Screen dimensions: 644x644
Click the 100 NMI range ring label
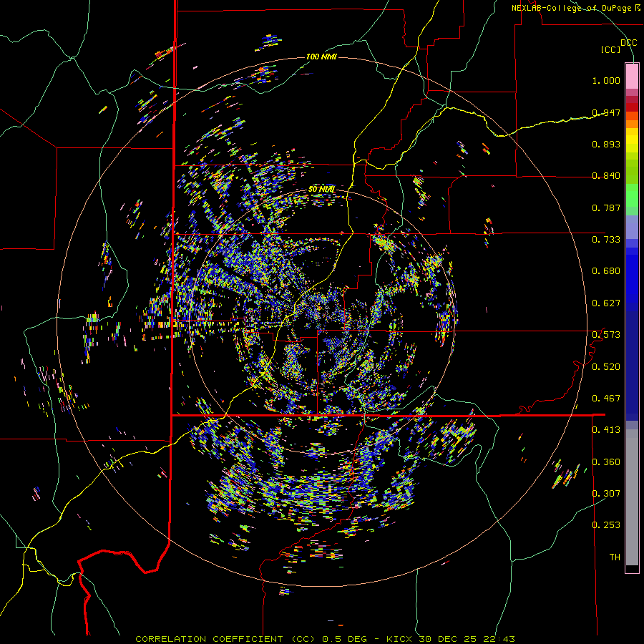click(x=321, y=57)
